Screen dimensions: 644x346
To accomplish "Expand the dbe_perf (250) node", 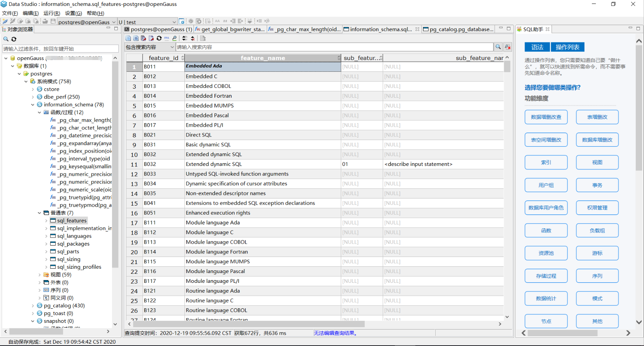I will tap(33, 97).
